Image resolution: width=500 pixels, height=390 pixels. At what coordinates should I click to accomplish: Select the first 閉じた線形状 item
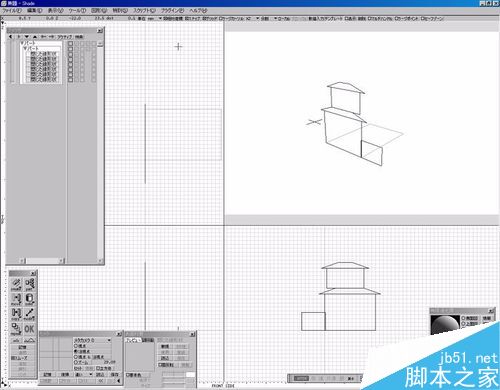click(x=43, y=54)
